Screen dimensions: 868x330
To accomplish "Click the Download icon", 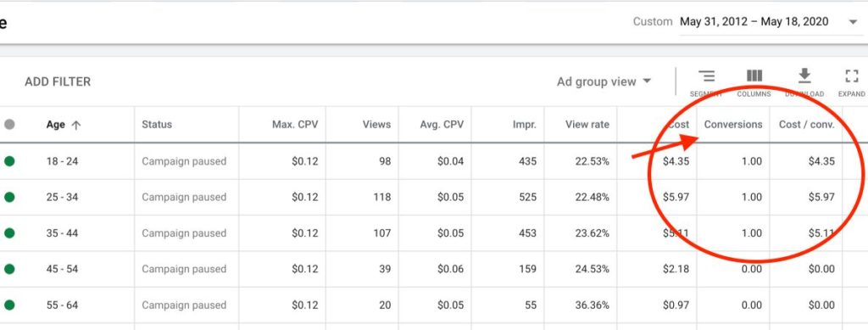I will tap(804, 76).
